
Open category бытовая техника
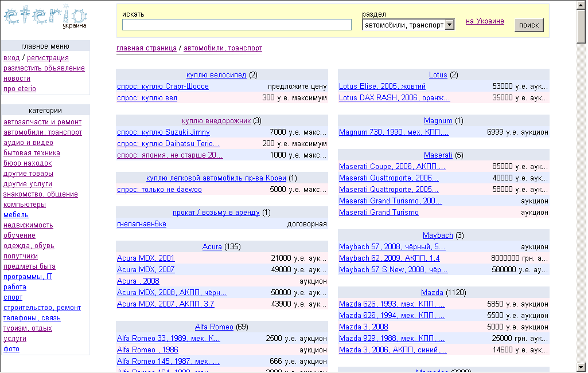tap(32, 153)
